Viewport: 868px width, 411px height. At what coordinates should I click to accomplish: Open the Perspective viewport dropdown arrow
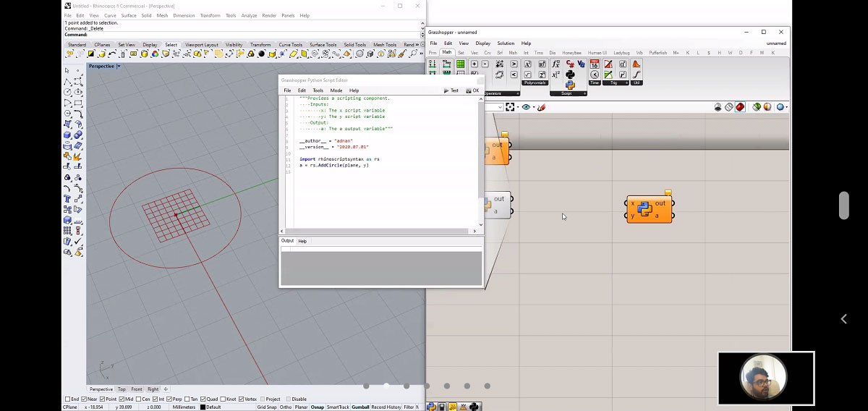point(119,66)
